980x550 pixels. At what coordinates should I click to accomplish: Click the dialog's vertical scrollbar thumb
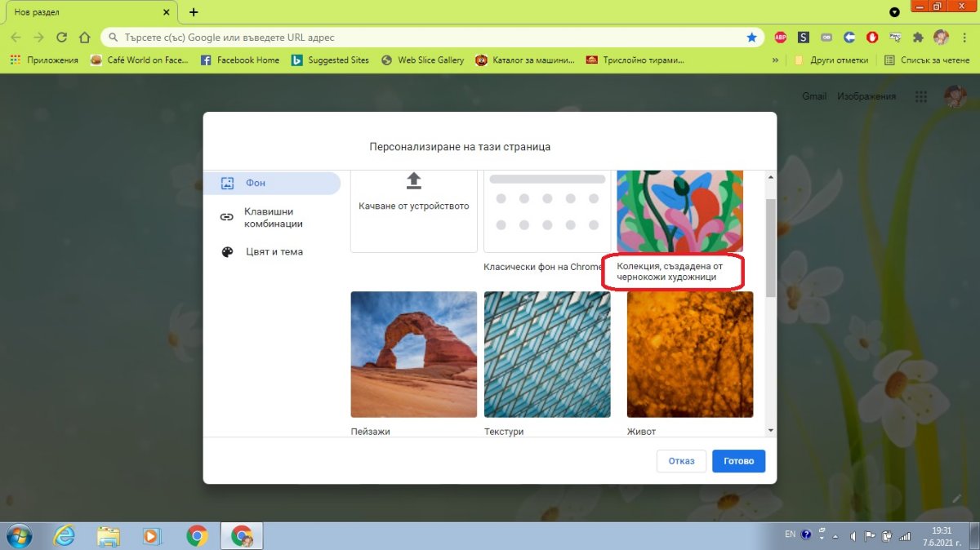[770, 245]
